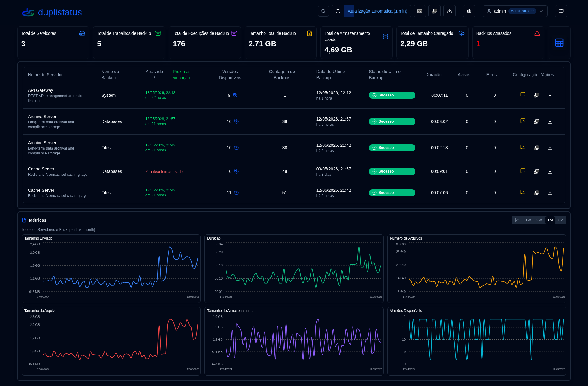Image resolution: width=588 pixels, height=386 pixels.
Task: Click notification message icon for Archive Server Files
Action: 523,147
